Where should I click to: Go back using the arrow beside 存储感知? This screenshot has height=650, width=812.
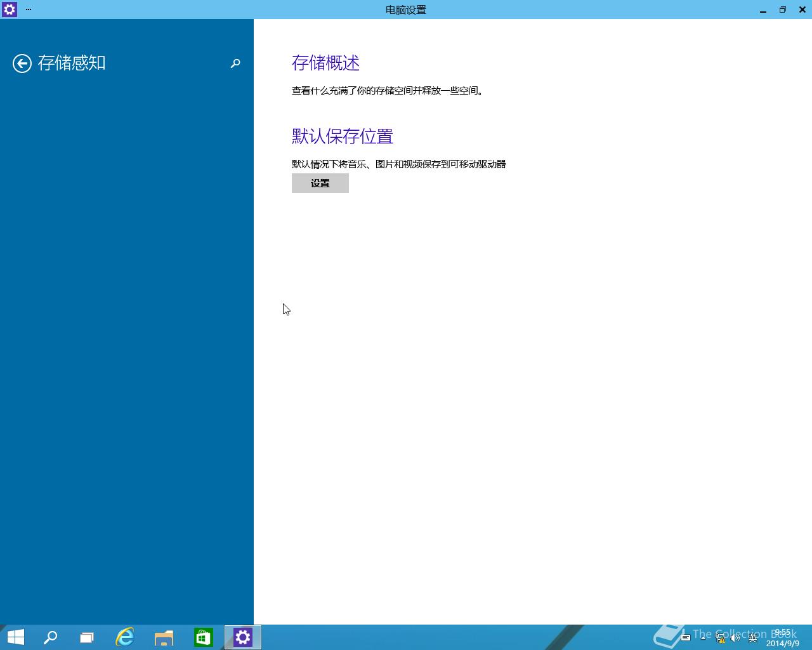(22, 63)
